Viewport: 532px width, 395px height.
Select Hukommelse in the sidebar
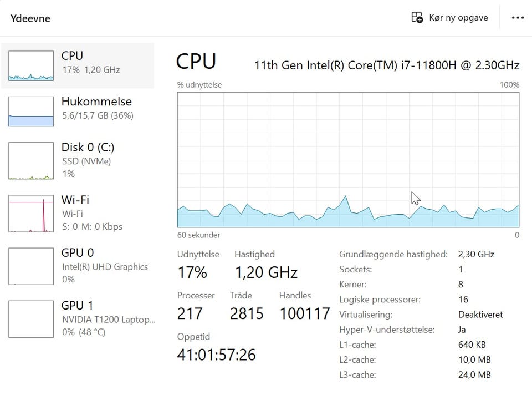pos(96,102)
